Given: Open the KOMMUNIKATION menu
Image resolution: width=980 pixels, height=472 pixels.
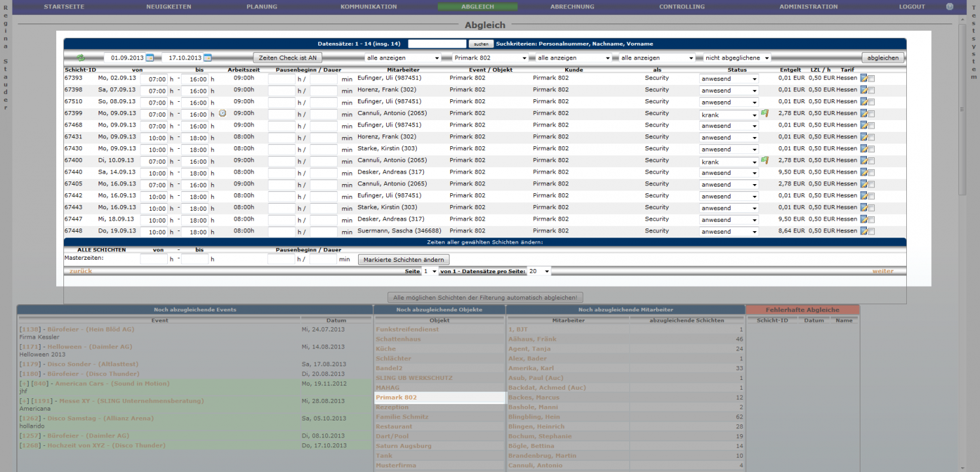Looking at the screenshot, I should click(368, 7).
